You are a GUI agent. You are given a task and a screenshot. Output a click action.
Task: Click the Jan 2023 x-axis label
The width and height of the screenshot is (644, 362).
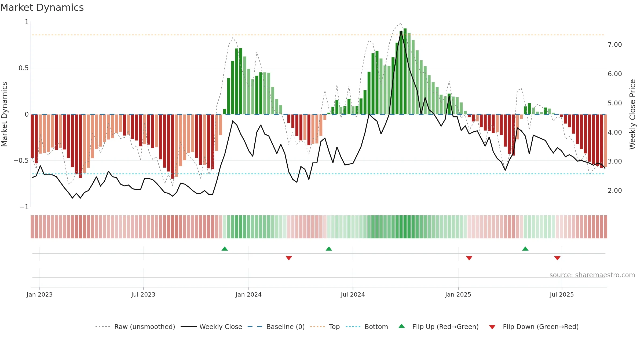[40, 294]
